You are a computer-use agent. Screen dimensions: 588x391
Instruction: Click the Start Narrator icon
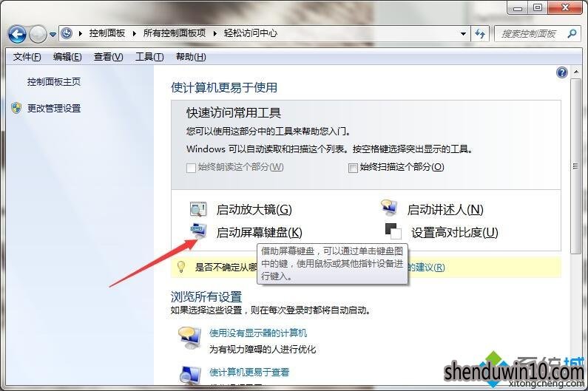tap(389, 208)
